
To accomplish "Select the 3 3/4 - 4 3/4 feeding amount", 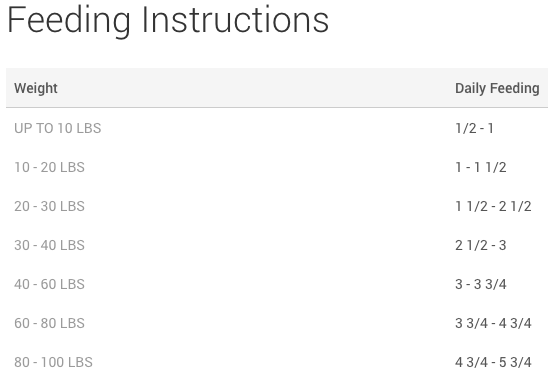I will point(493,323).
